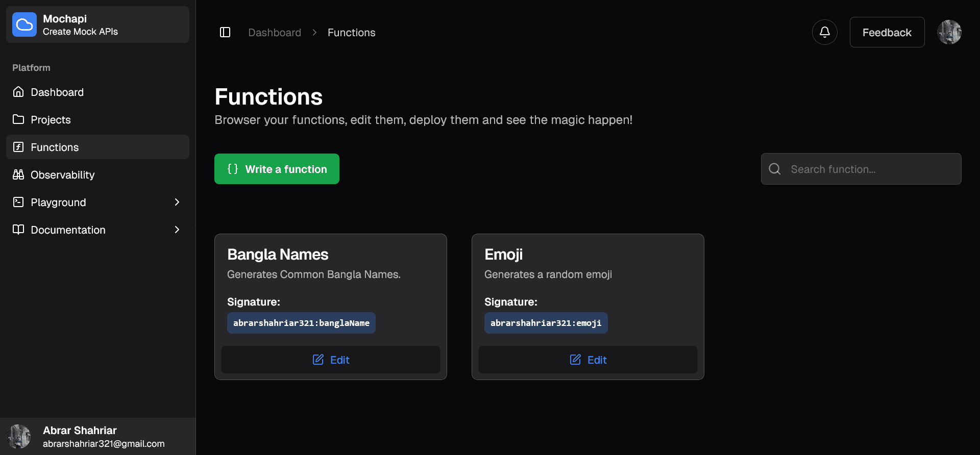Expand the Documentation submenu chevron

(177, 230)
